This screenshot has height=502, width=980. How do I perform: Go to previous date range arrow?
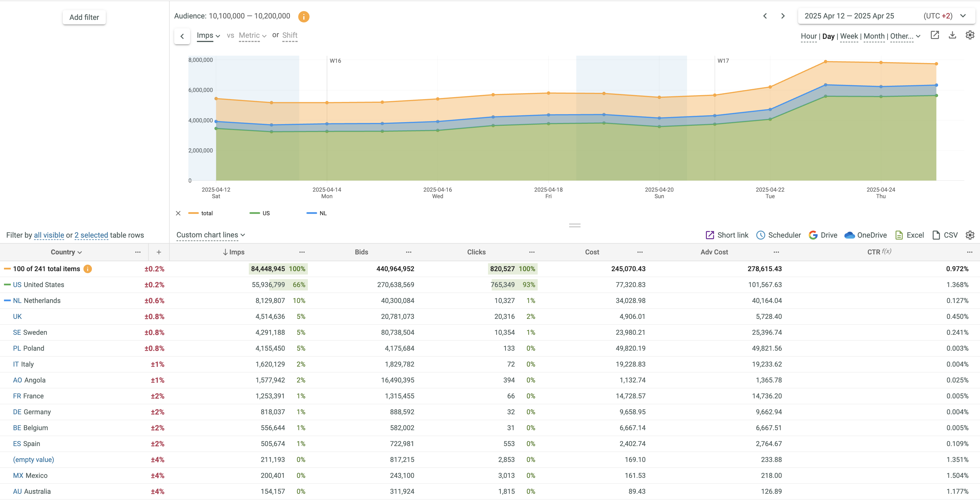click(765, 16)
